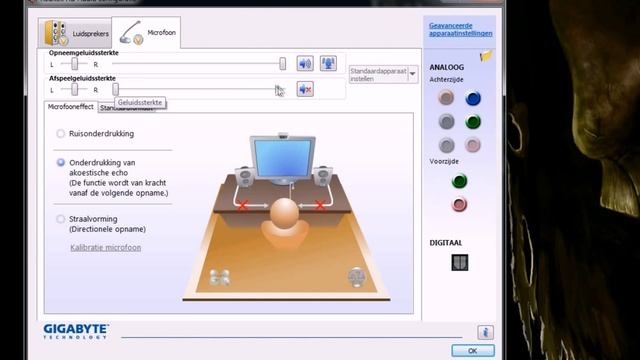The image size is (640, 360).
Task: Select the pink front panel jack
Action: [460, 204]
